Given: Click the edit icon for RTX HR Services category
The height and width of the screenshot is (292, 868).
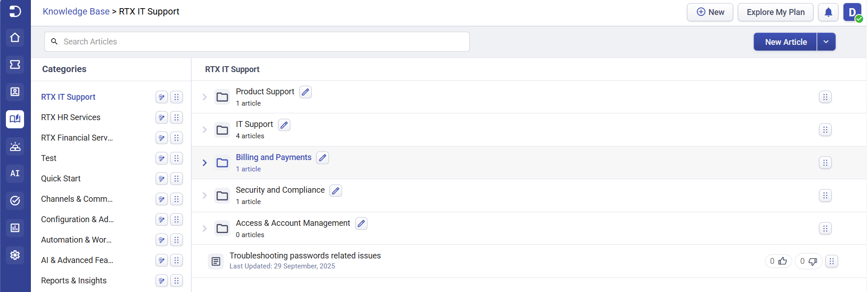Looking at the screenshot, I should (162, 117).
